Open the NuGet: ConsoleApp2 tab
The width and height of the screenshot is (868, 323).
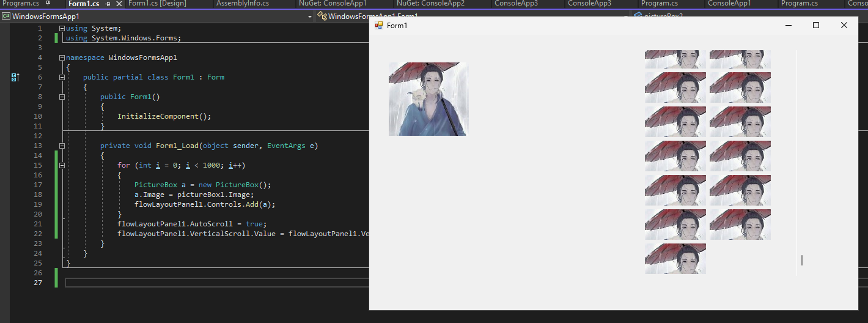(430, 4)
